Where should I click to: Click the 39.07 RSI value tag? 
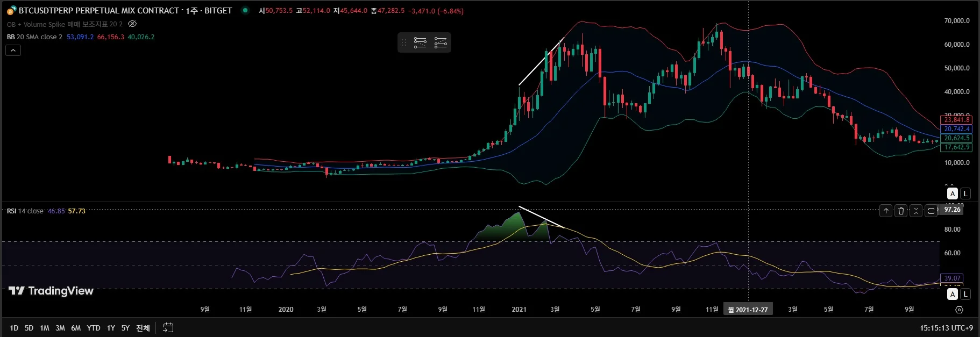pyautogui.click(x=951, y=278)
